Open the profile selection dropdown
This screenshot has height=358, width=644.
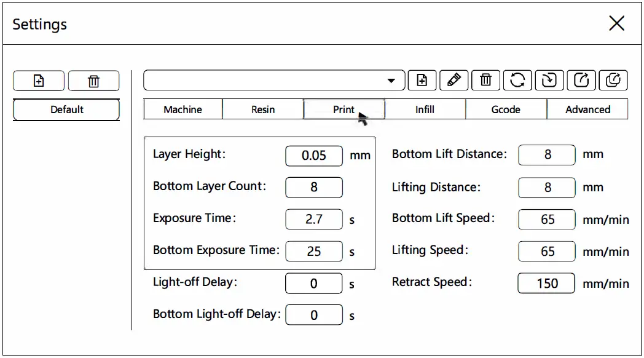click(391, 81)
